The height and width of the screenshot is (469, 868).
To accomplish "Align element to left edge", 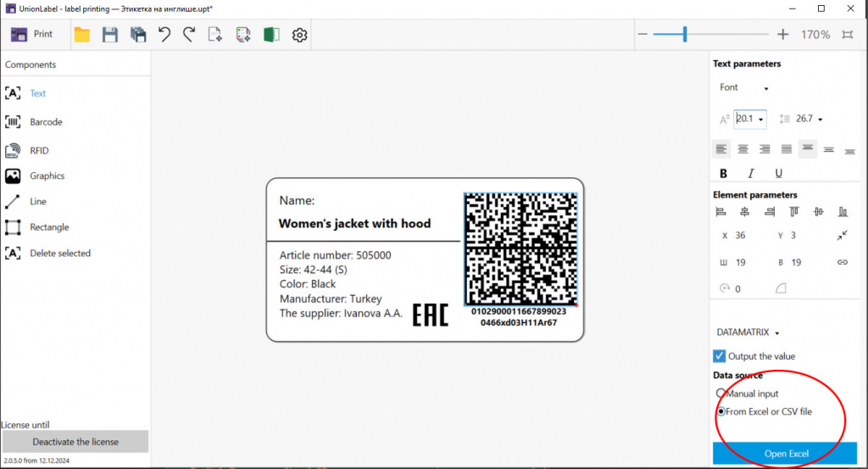I will (721, 211).
